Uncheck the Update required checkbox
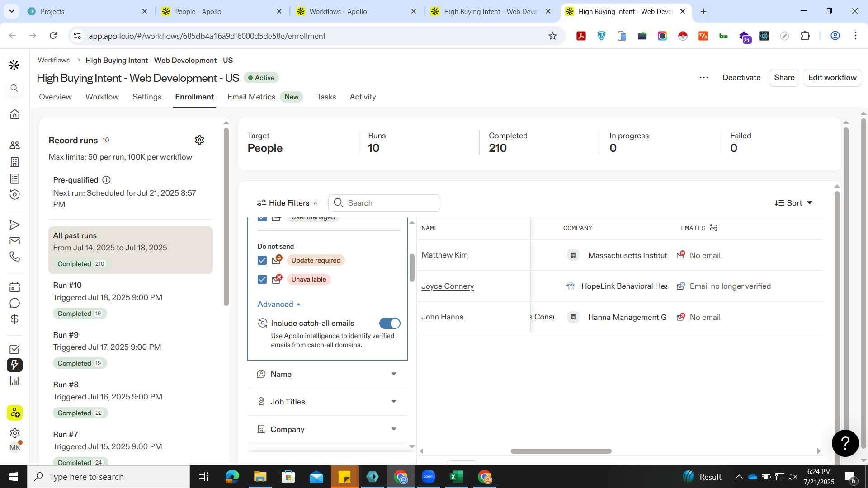 (x=262, y=260)
